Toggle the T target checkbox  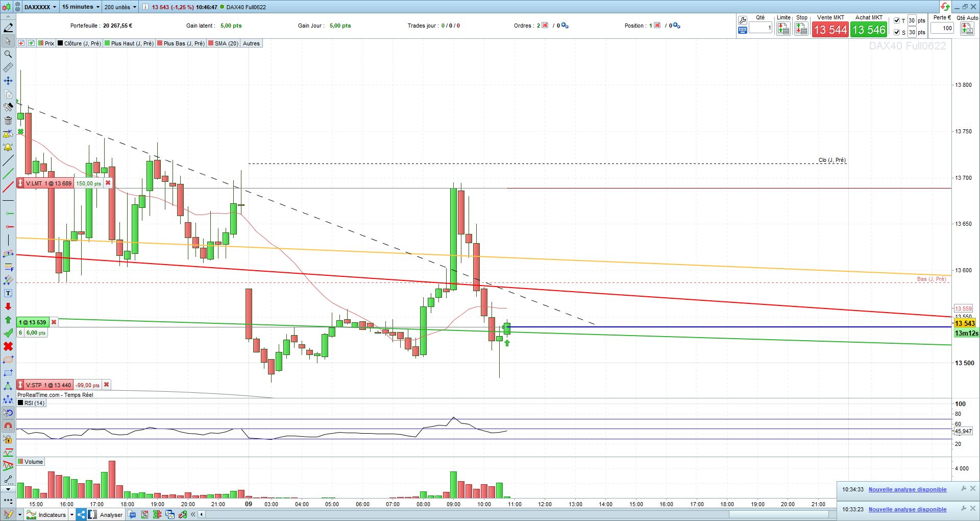tap(897, 21)
